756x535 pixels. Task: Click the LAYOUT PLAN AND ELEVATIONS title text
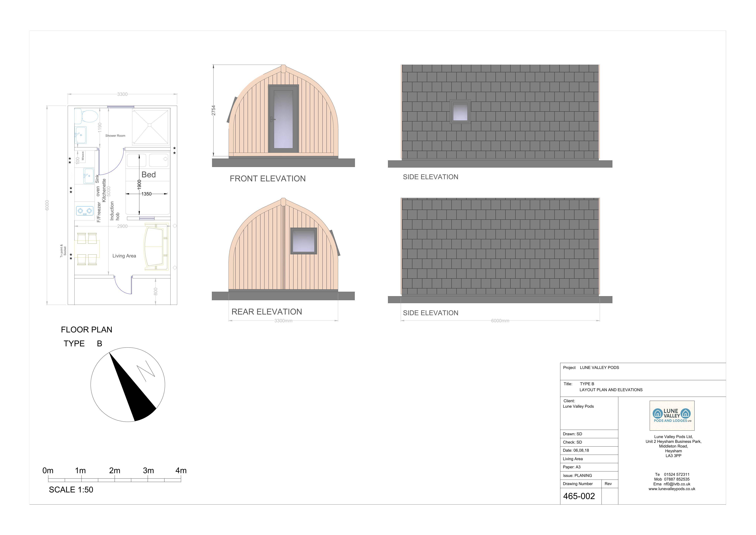(611, 390)
